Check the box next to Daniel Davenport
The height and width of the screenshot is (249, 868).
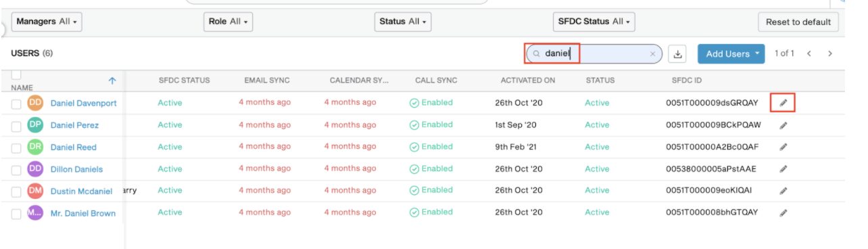(16, 104)
